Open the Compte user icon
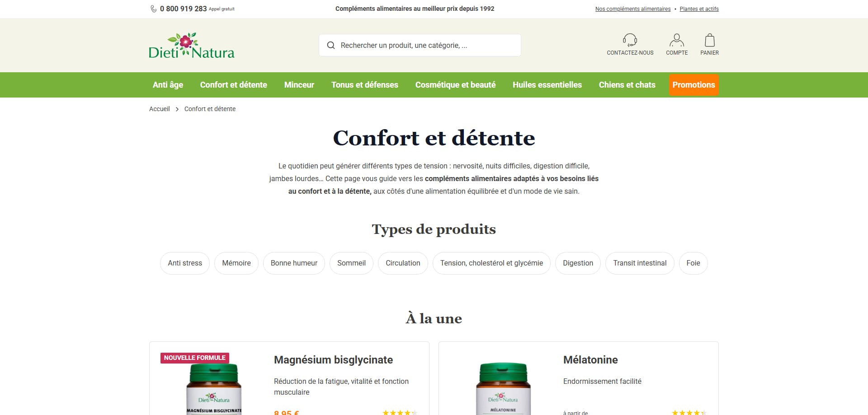Screen dimensions: 868x415 coord(677,40)
